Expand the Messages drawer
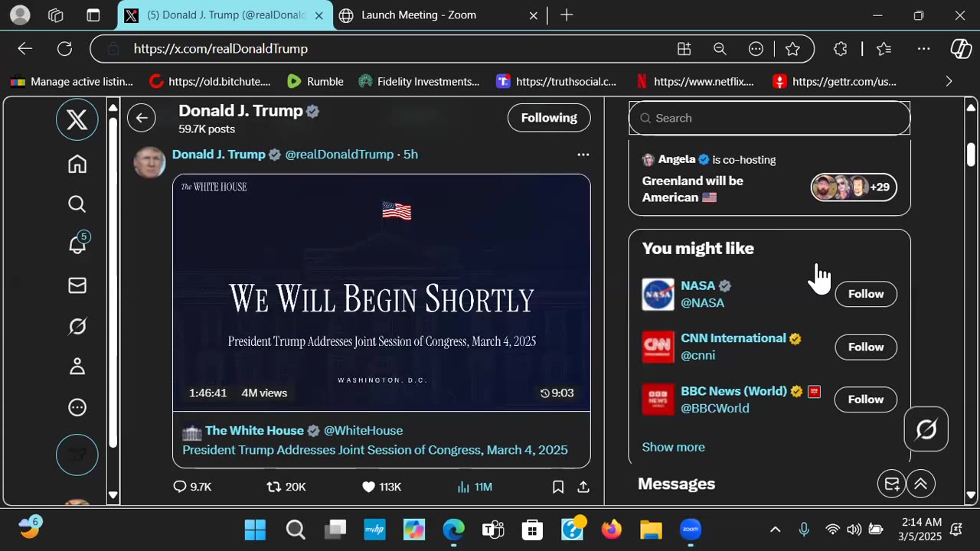The image size is (980, 551). click(921, 484)
